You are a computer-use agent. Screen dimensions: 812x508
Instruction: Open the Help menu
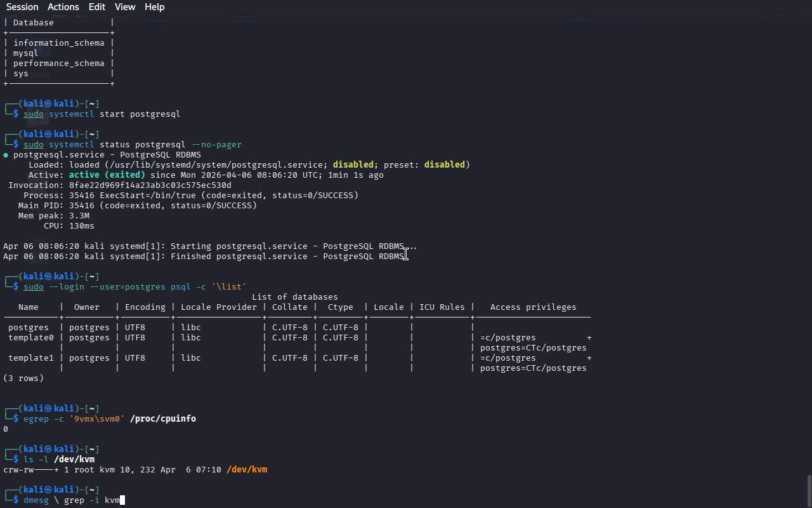[x=154, y=7]
